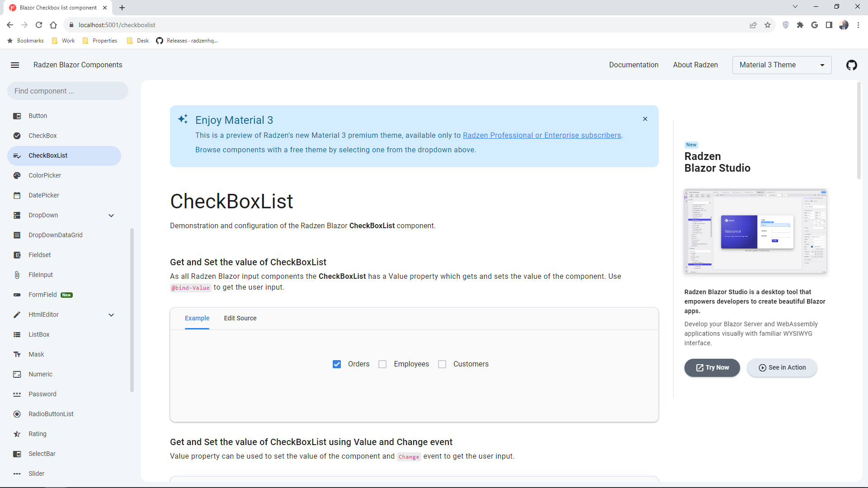The width and height of the screenshot is (868, 488).
Task: Uncheck the Orders checkbox
Action: (337, 364)
